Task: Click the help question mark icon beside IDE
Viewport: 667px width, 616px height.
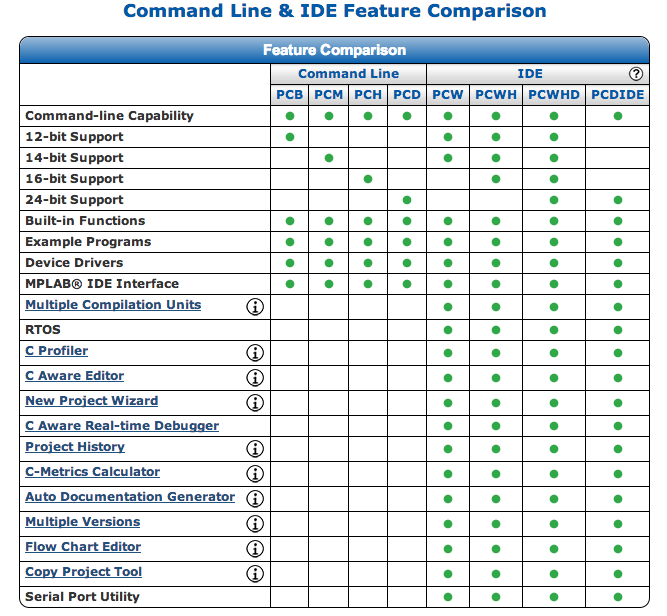Action: 636,74
